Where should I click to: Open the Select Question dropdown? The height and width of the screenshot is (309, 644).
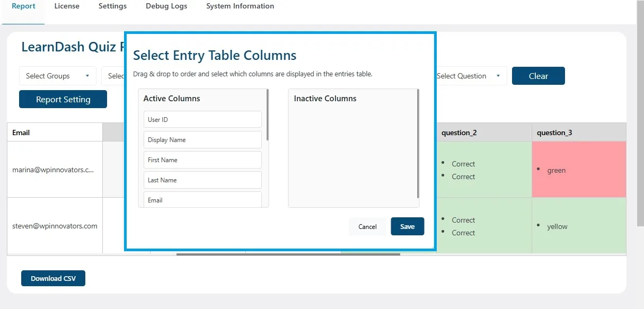(x=469, y=76)
